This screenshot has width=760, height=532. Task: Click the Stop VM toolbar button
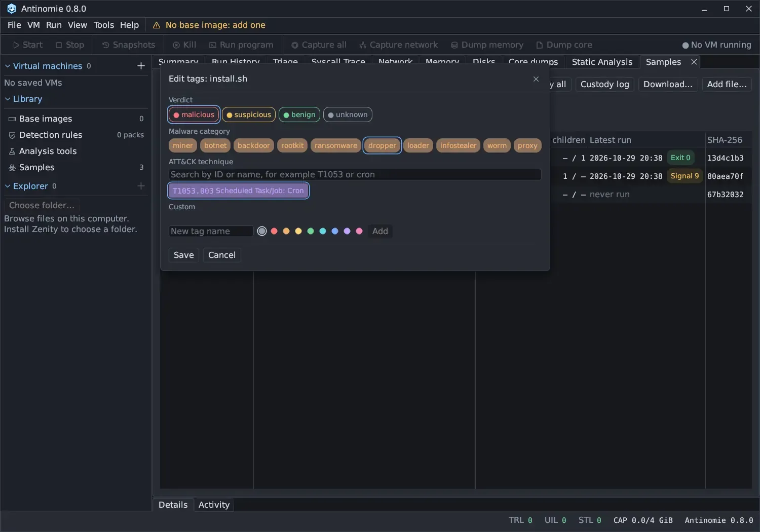click(70, 45)
